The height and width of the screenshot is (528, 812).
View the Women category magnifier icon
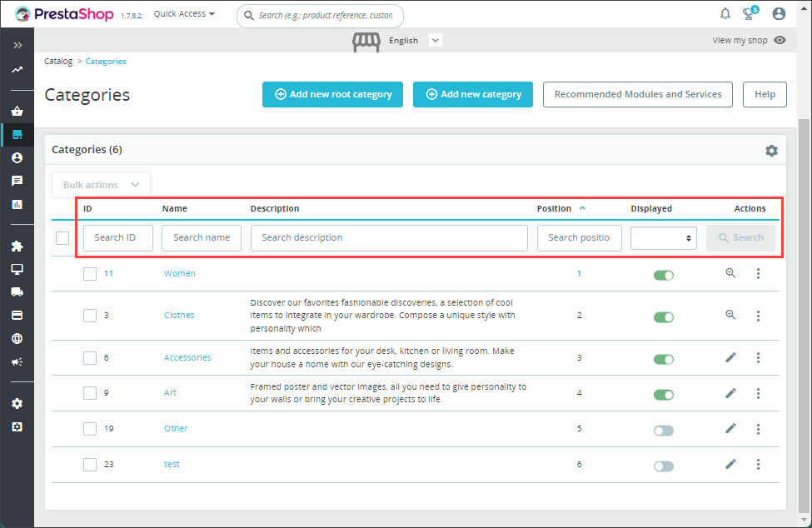click(730, 273)
